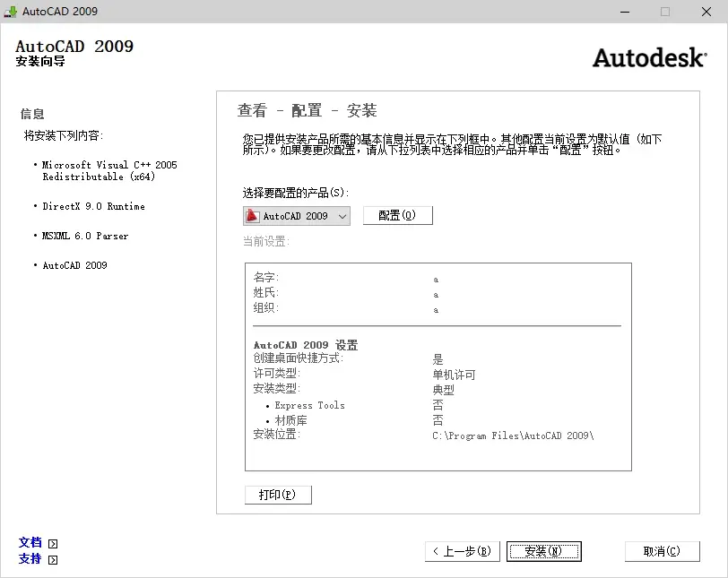Click the '安装位置:' label
The width and height of the screenshot is (728, 578).
tap(277, 435)
